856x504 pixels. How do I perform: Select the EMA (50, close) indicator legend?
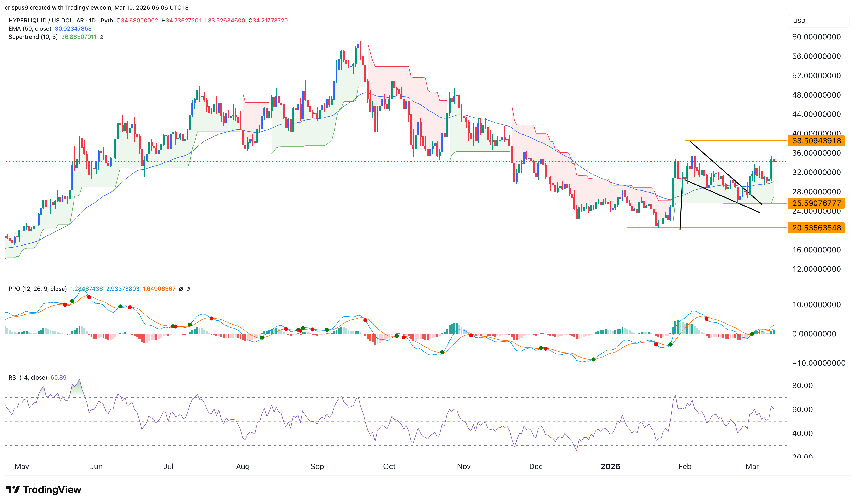coord(30,29)
